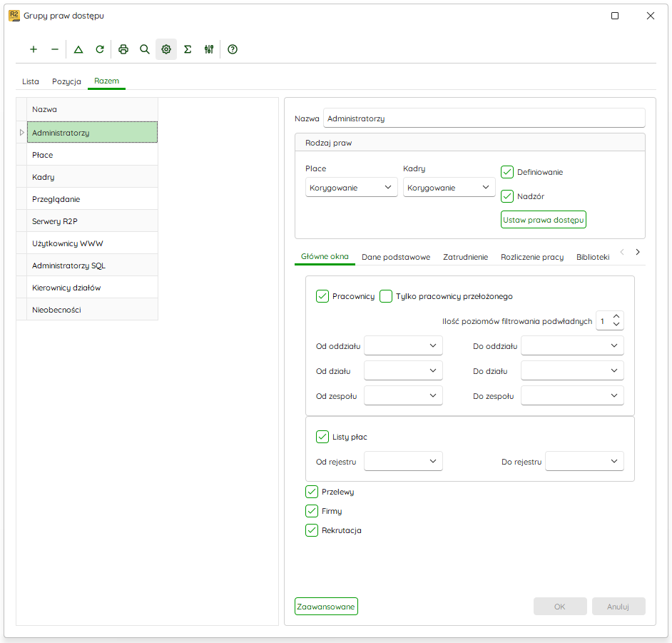Click the triangle edit icon in toolbar

(x=78, y=49)
